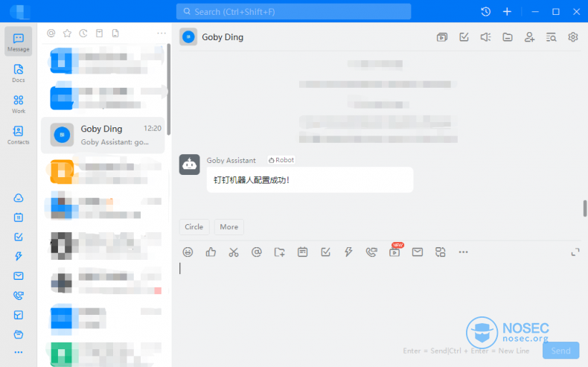Click the conversation list scrollbar
Screen dimensions: 588x367
[169, 89]
